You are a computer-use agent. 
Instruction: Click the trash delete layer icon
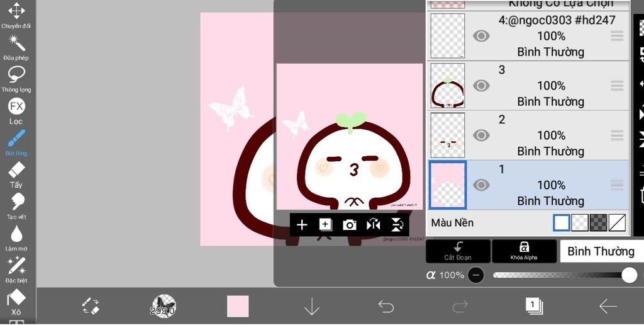point(642,195)
